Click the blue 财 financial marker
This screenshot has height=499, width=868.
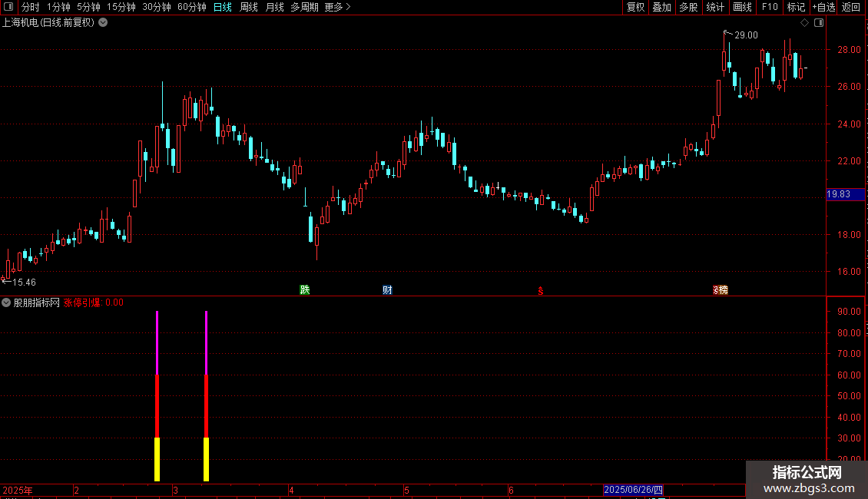[x=387, y=290]
